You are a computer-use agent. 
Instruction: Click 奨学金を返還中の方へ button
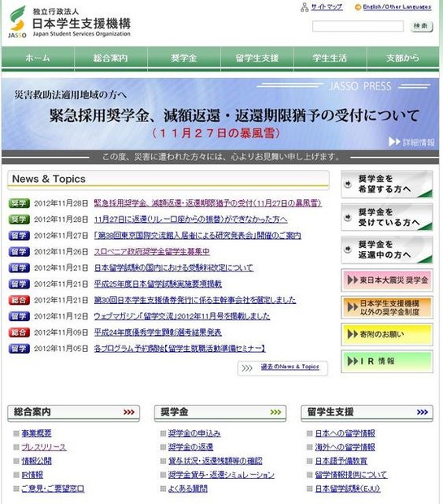387,250
